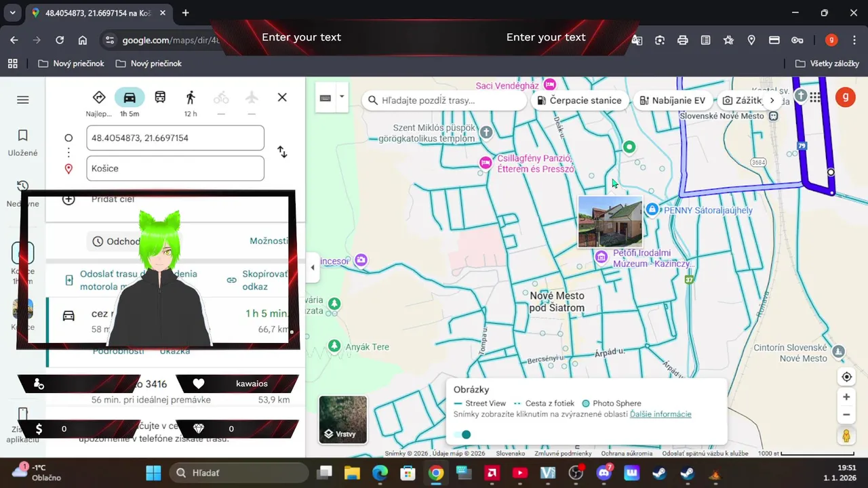Open File Explorer from taskbar
The image size is (868, 488).
351,472
